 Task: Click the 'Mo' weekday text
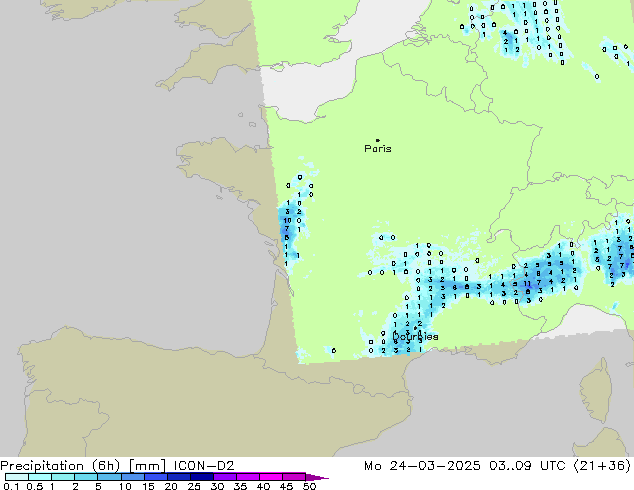372,466
